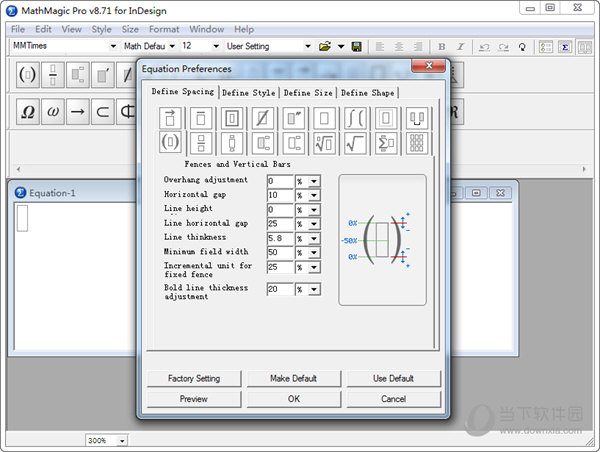Open the Format menu

pyautogui.click(x=164, y=29)
